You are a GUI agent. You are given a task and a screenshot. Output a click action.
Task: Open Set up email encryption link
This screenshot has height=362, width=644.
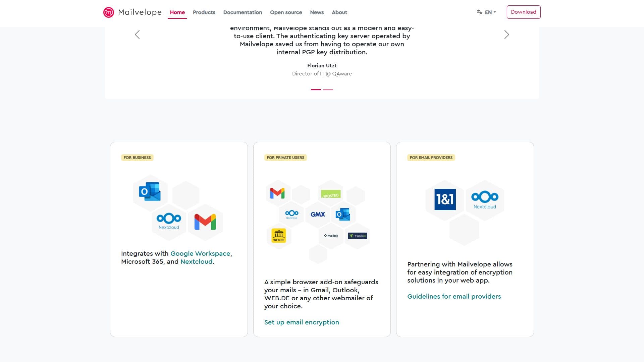pyautogui.click(x=302, y=322)
